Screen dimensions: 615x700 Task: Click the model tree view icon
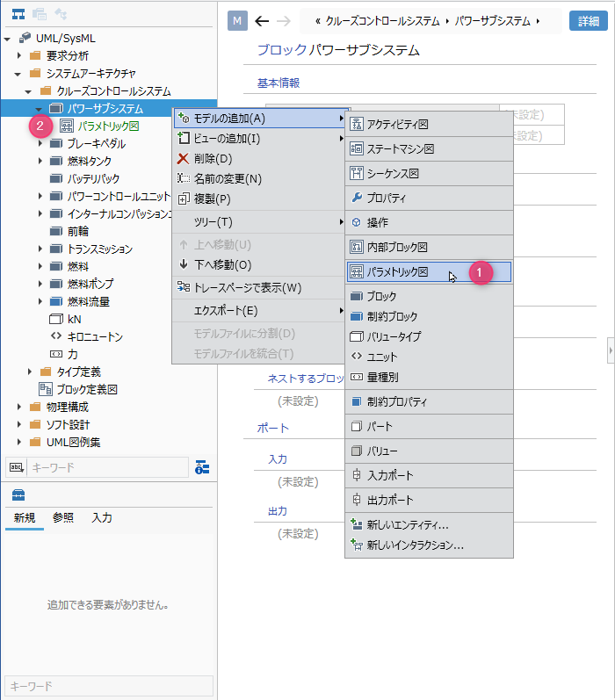click(18, 15)
